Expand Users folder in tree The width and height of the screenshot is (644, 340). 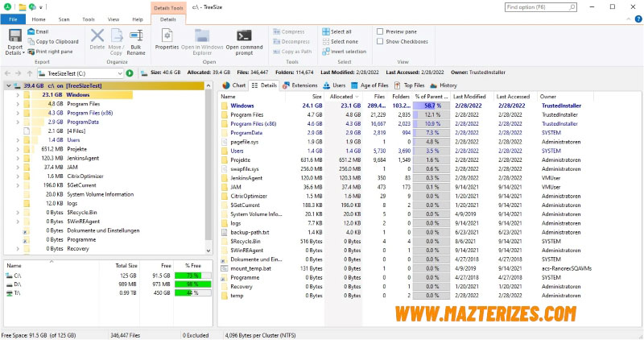click(18, 140)
